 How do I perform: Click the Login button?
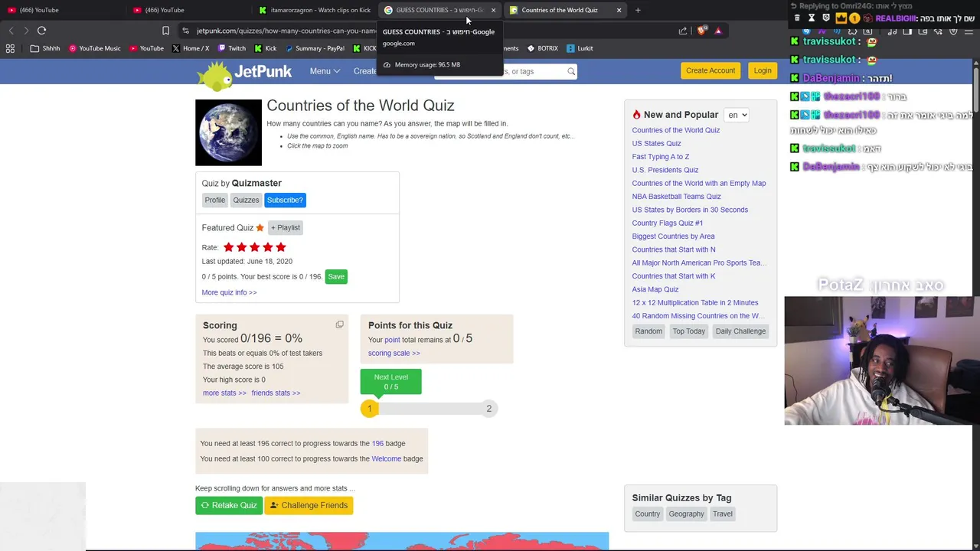[762, 70]
